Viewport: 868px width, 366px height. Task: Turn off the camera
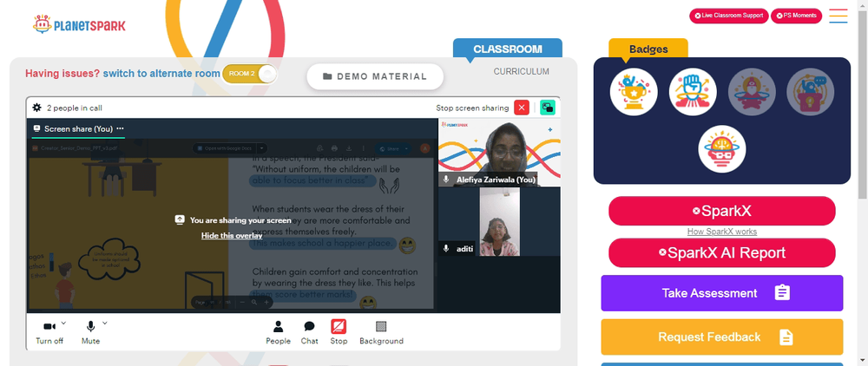point(49,333)
